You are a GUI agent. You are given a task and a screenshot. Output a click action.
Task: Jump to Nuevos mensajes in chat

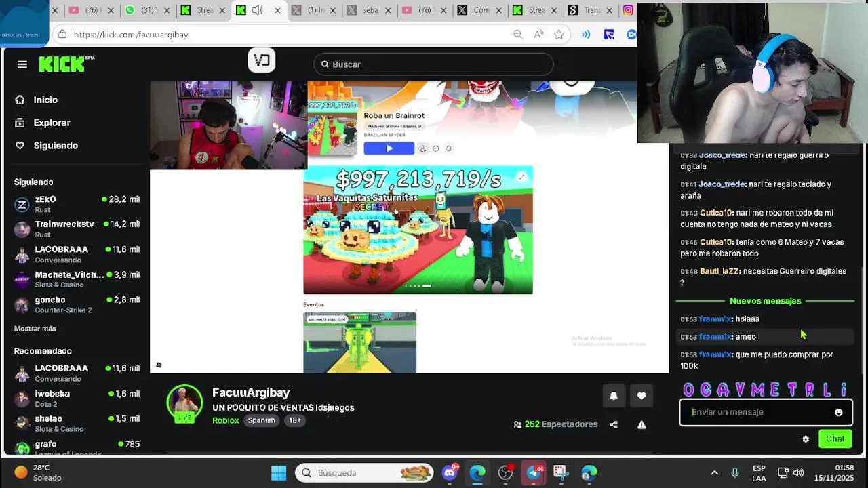click(765, 301)
